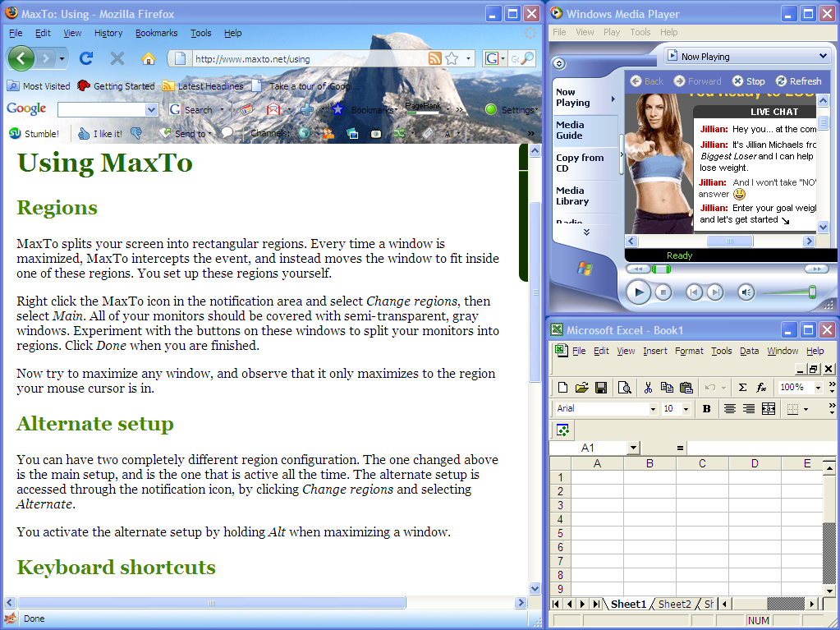Toggle bold formatting in Excel
The width and height of the screenshot is (840, 630).
(706, 408)
